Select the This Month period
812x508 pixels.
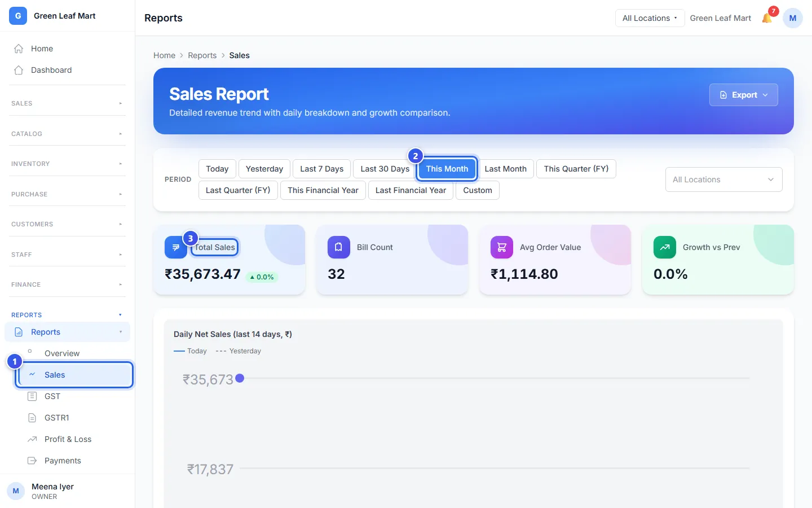[x=447, y=169]
